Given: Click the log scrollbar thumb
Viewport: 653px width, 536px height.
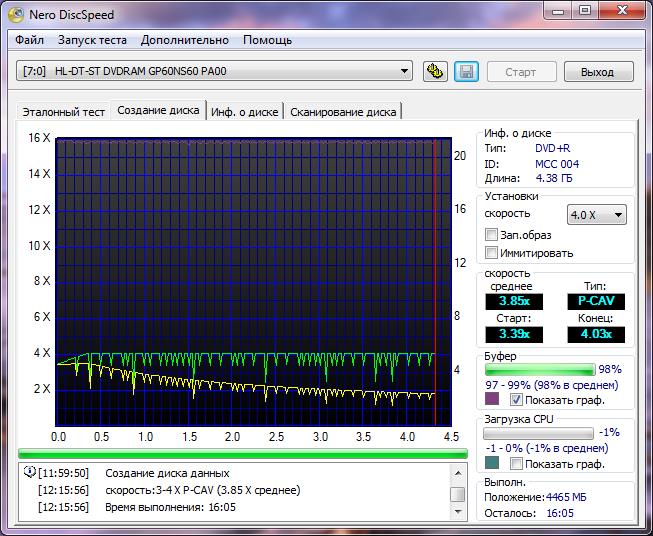Looking at the screenshot, I should tap(458, 494).
